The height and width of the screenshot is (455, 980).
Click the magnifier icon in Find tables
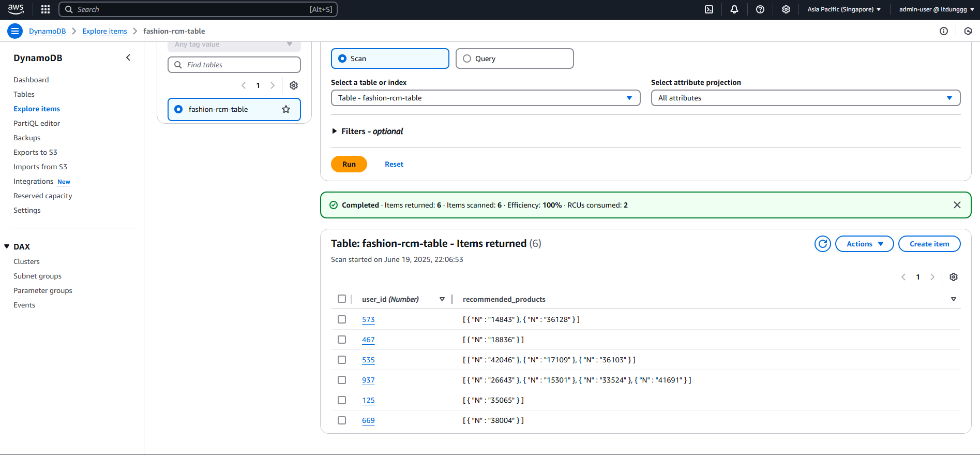tap(178, 65)
